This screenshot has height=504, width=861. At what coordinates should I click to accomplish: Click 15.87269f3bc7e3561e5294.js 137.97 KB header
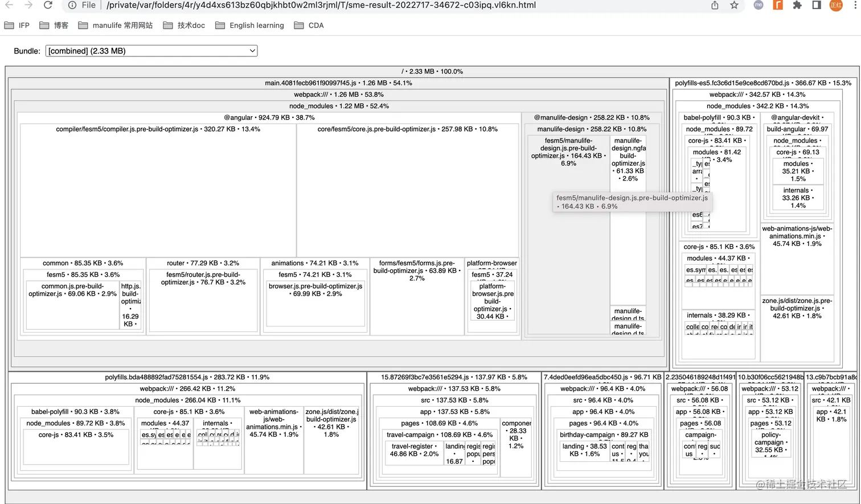454,377
